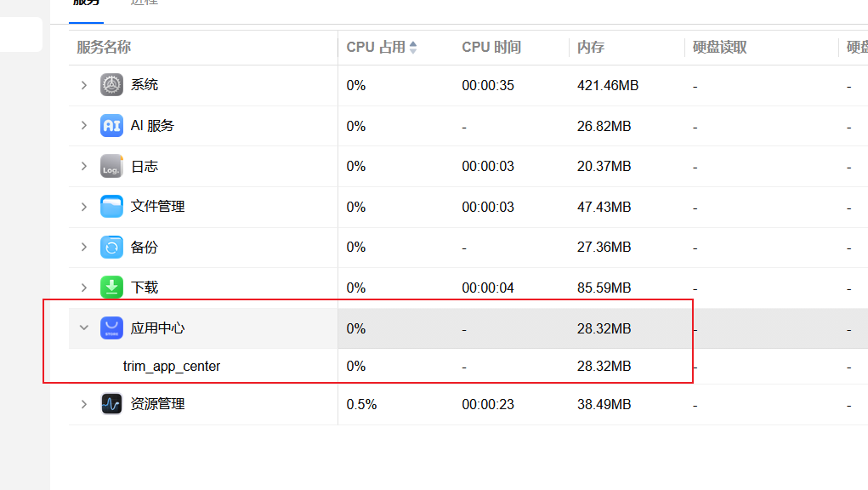Expand the 系统 row
Image resolution: width=868 pixels, height=490 pixels.
click(x=83, y=85)
